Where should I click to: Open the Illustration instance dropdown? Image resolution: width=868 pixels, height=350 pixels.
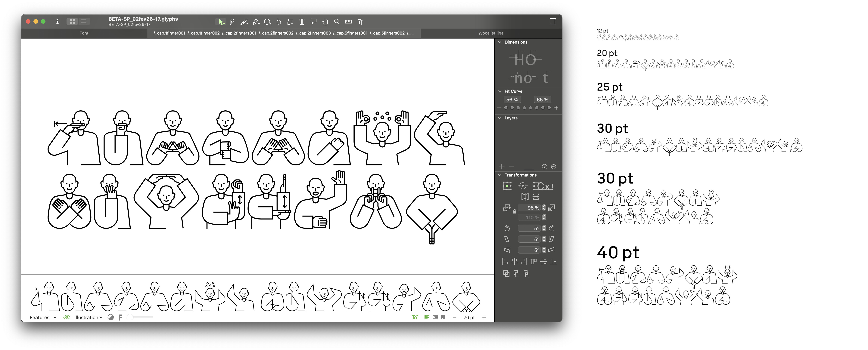click(x=88, y=317)
